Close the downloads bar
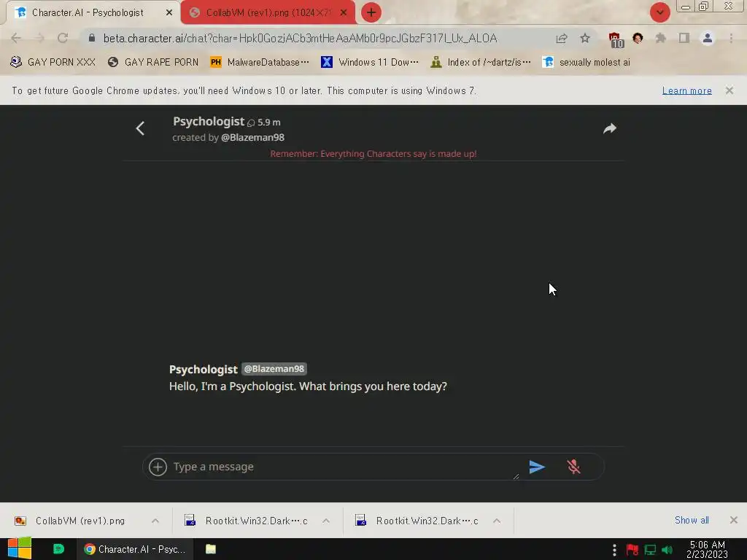The width and height of the screenshot is (747, 560). coord(734,520)
